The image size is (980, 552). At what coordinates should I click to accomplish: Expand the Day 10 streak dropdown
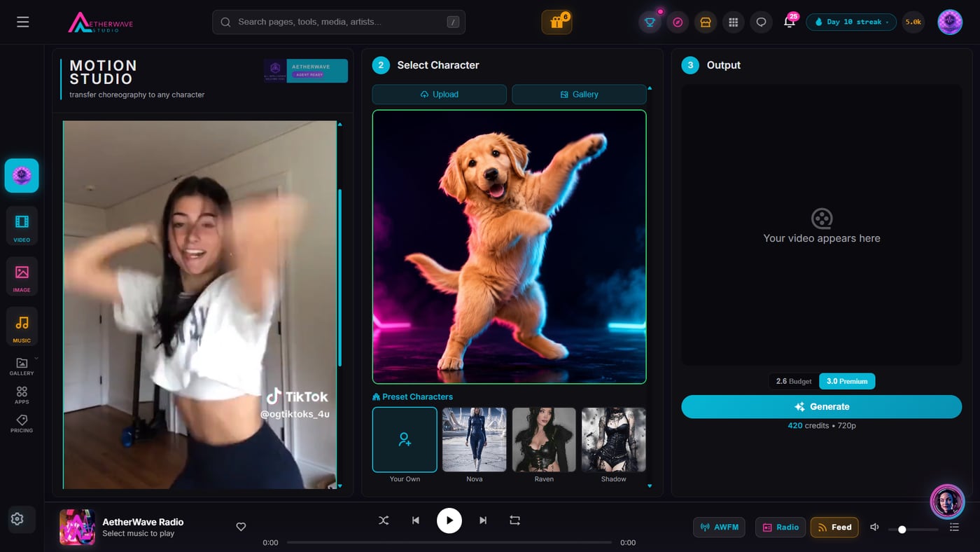[851, 22]
